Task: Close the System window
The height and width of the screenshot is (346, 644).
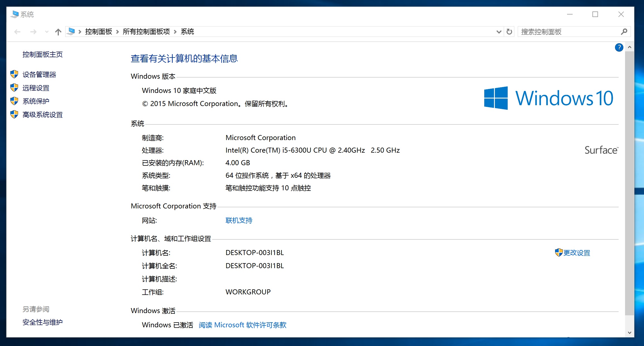Action: 621,14
